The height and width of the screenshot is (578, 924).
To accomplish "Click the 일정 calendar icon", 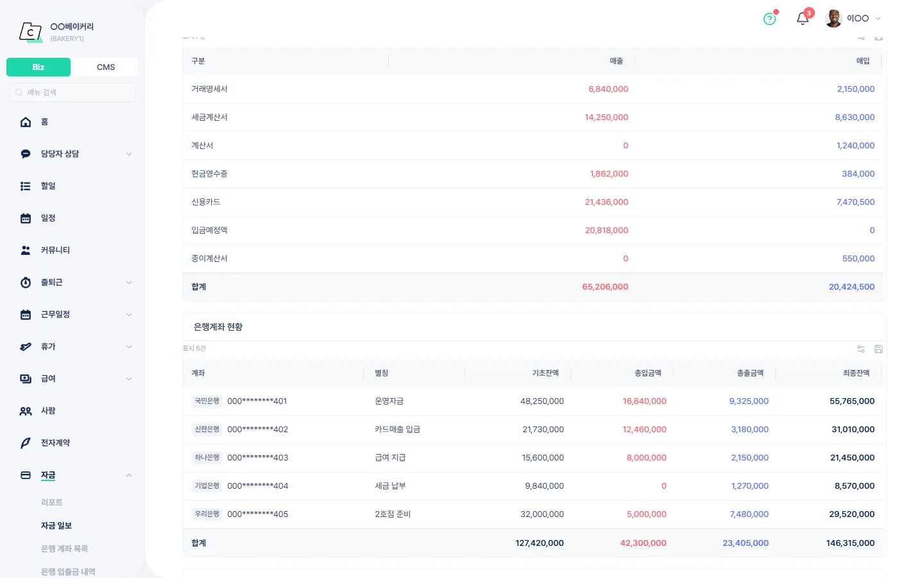I will tap(26, 218).
